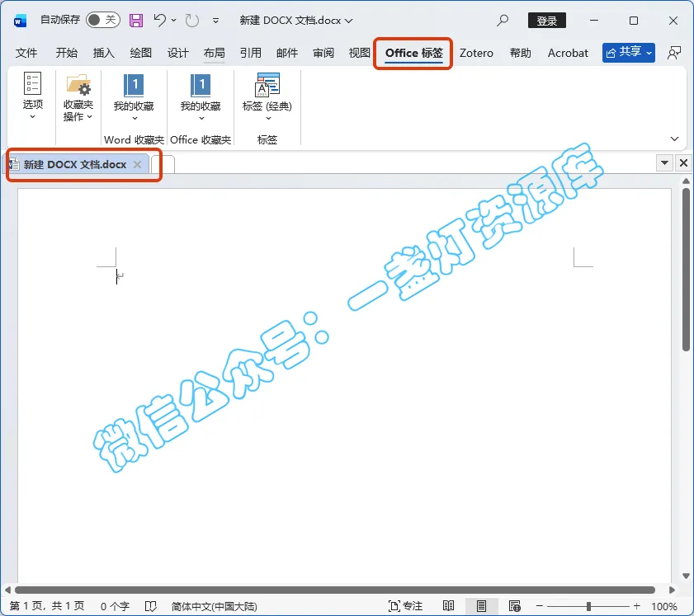Click the redo/repeat icon

pyautogui.click(x=191, y=21)
